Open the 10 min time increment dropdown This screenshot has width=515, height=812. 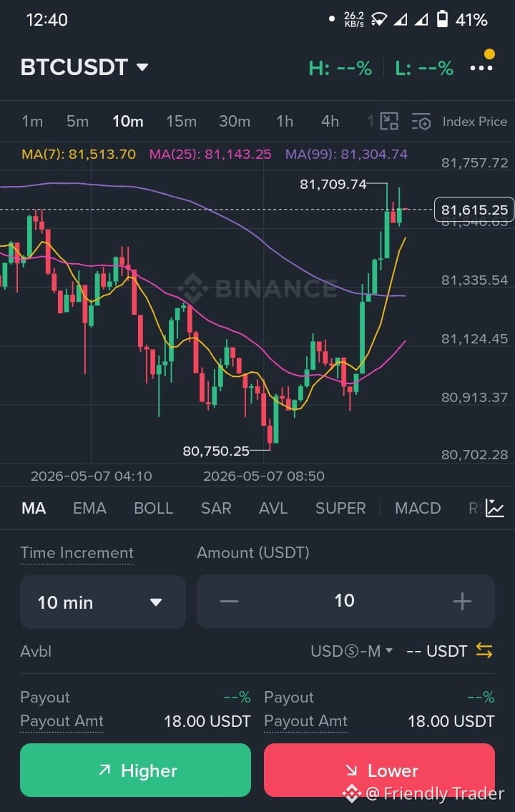coord(102,602)
